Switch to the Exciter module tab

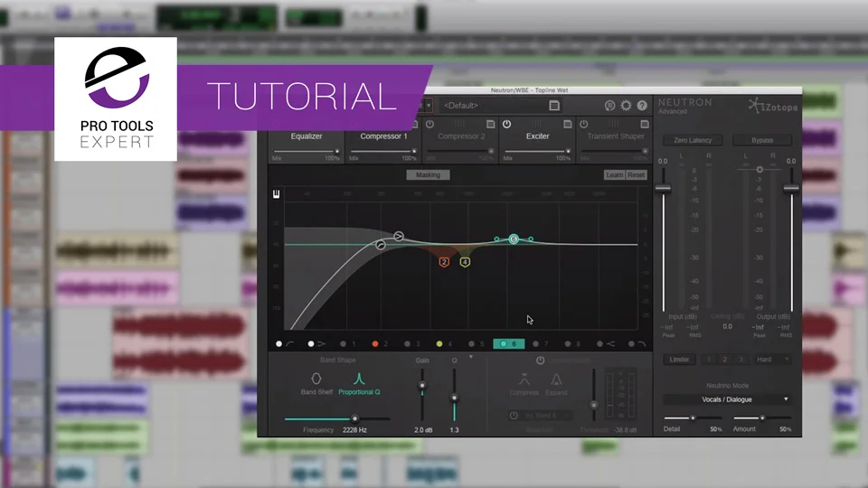(537, 136)
